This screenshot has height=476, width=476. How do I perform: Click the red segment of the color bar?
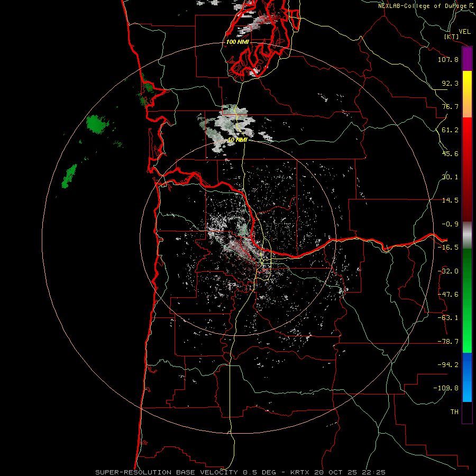[467, 169]
